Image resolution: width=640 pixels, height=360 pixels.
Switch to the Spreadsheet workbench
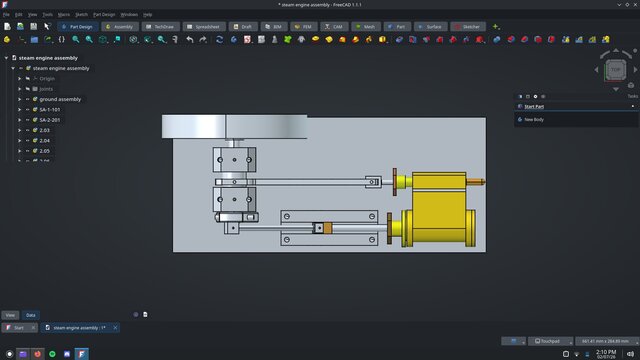pyautogui.click(x=204, y=27)
